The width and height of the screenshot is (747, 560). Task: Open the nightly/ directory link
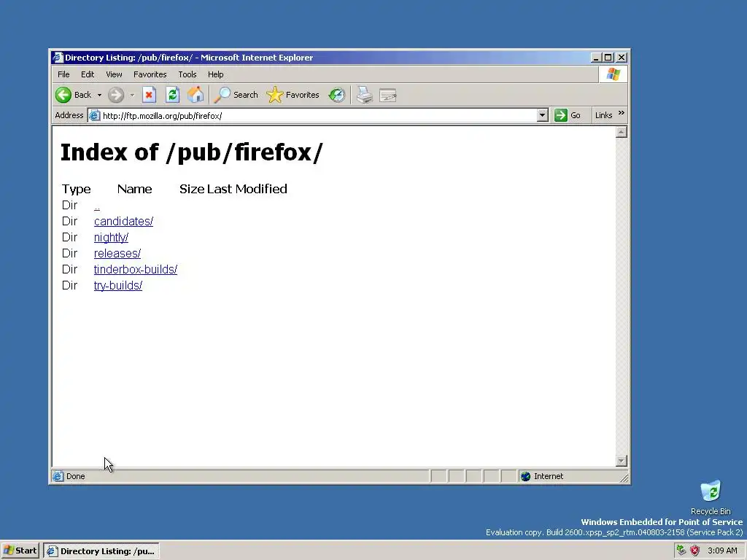[x=111, y=238]
